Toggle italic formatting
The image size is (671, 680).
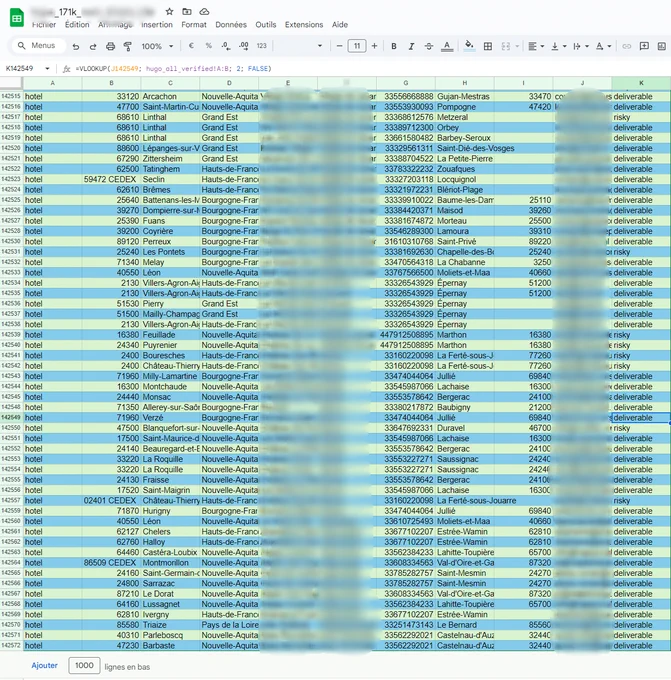pyautogui.click(x=411, y=46)
